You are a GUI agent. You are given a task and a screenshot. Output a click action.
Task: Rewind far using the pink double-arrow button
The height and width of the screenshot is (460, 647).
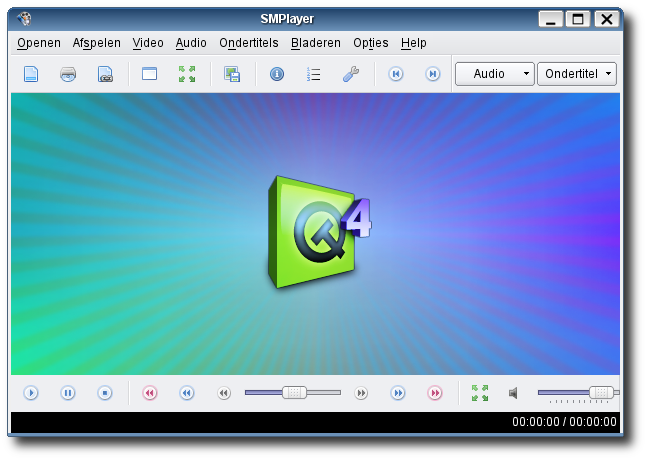150,393
